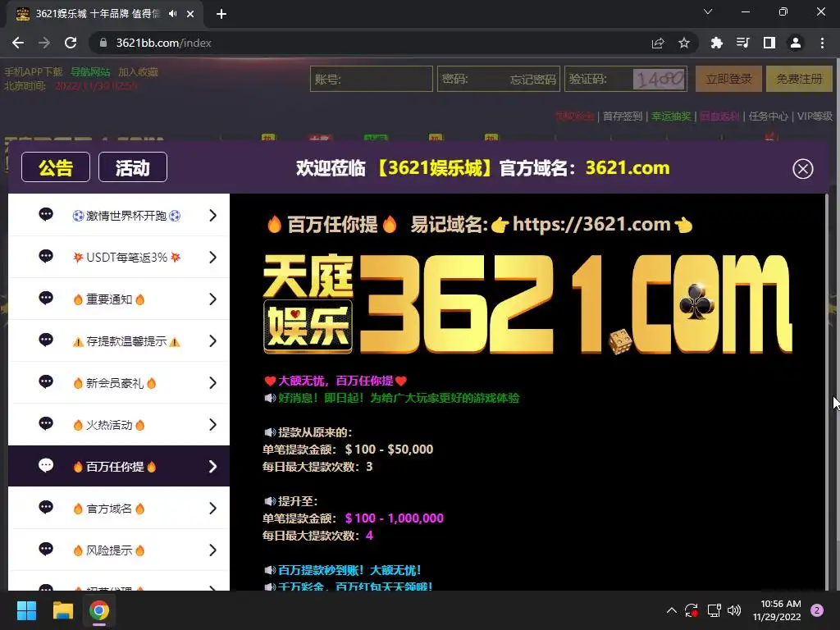This screenshot has width=840, height=630.
Task: Open the 幸运抽奖 link
Action: pos(671,116)
